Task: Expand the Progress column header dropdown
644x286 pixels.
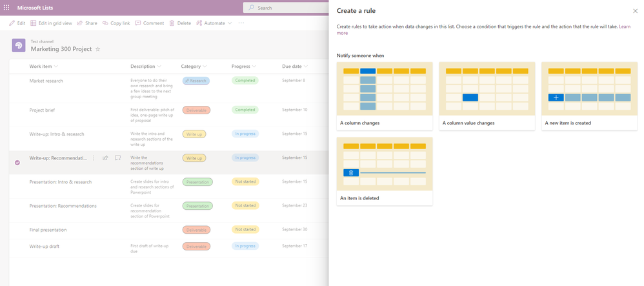Action: pyautogui.click(x=254, y=66)
